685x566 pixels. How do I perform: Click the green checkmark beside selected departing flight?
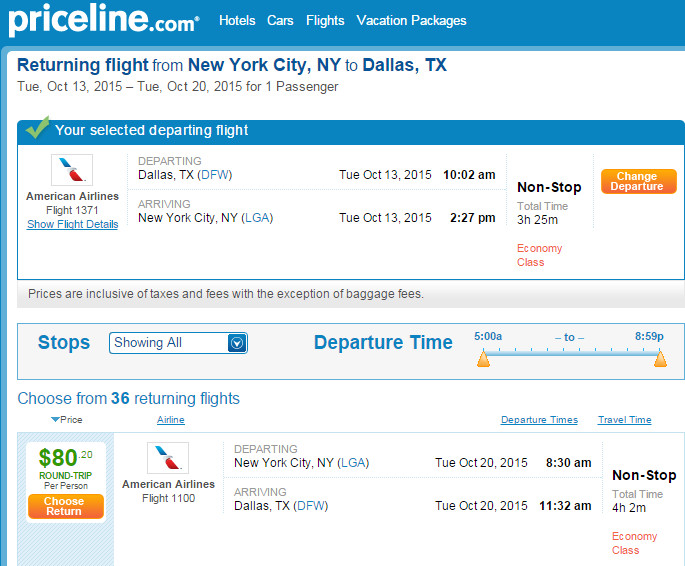click(37, 127)
